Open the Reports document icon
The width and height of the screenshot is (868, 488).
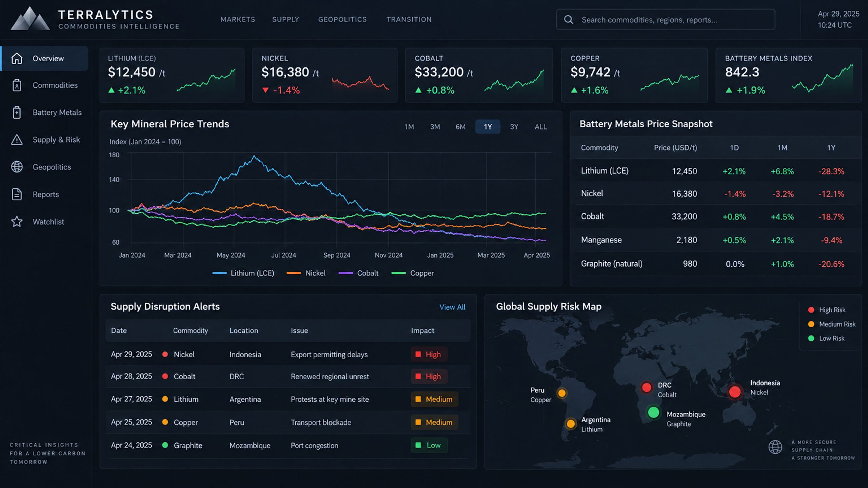pyautogui.click(x=17, y=194)
